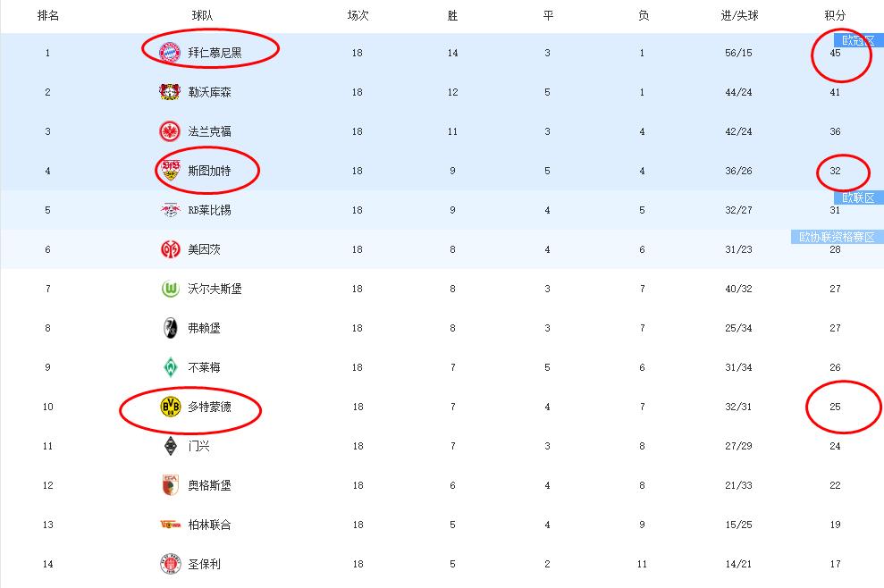Click the St. Pauli round logo
884x588 pixels.
coord(170,564)
